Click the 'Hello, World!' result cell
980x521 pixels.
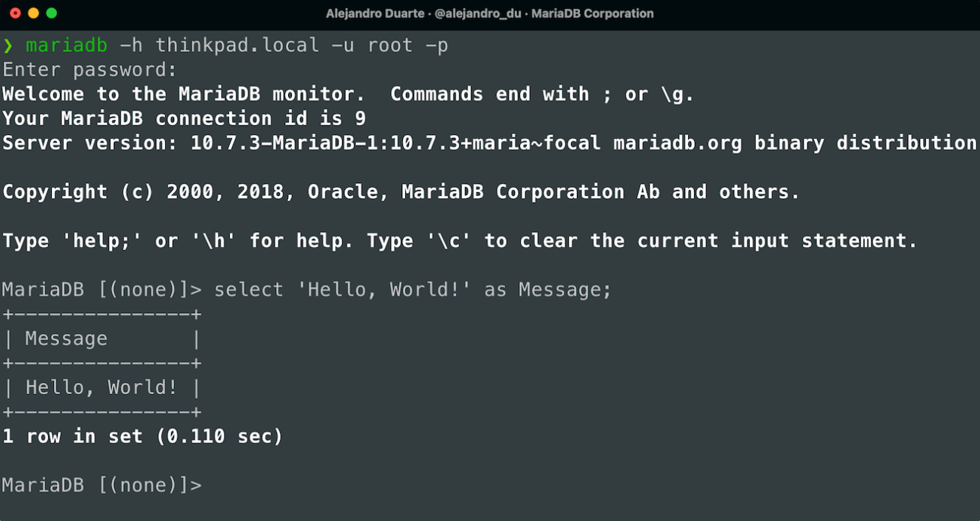[x=102, y=387]
